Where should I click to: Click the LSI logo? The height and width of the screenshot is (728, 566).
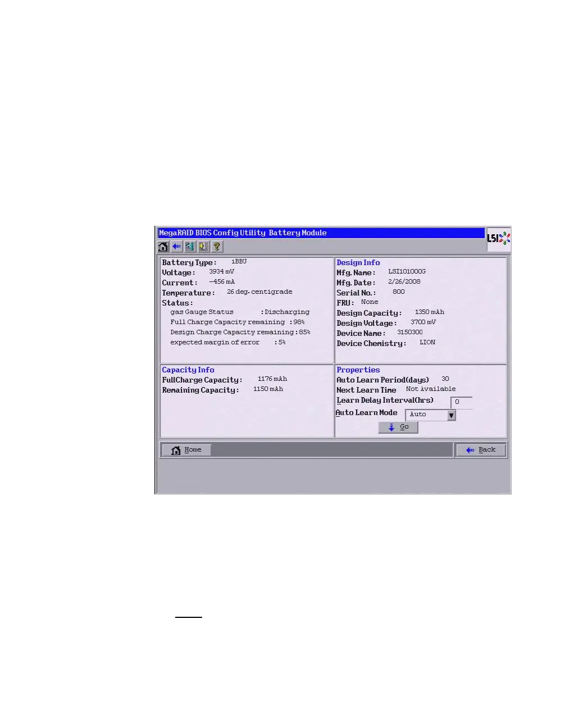[x=498, y=238]
